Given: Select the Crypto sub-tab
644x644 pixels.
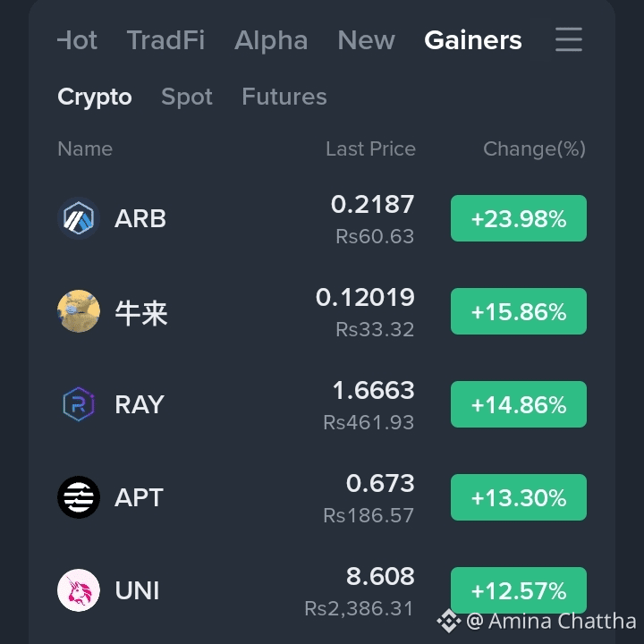Looking at the screenshot, I should (95, 97).
